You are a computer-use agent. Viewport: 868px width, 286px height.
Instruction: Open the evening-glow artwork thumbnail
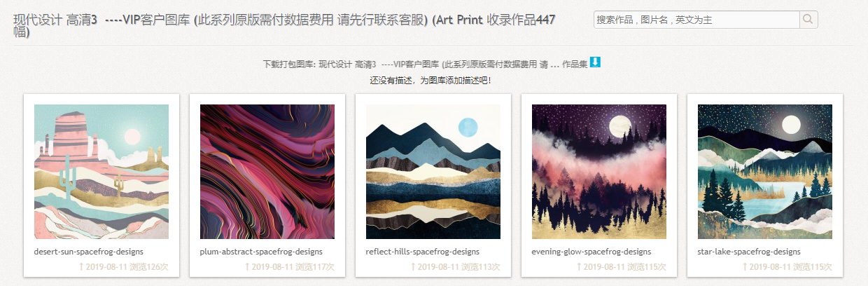(599, 172)
